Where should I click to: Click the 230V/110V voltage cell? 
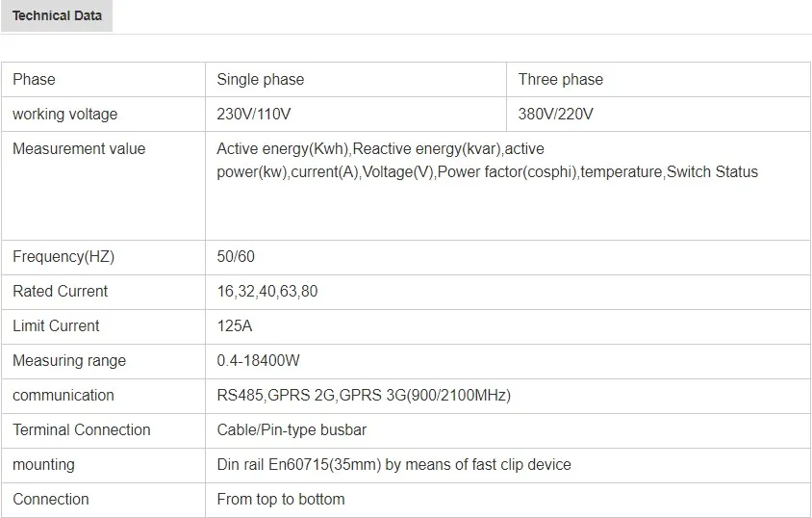click(x=254, y=115)
